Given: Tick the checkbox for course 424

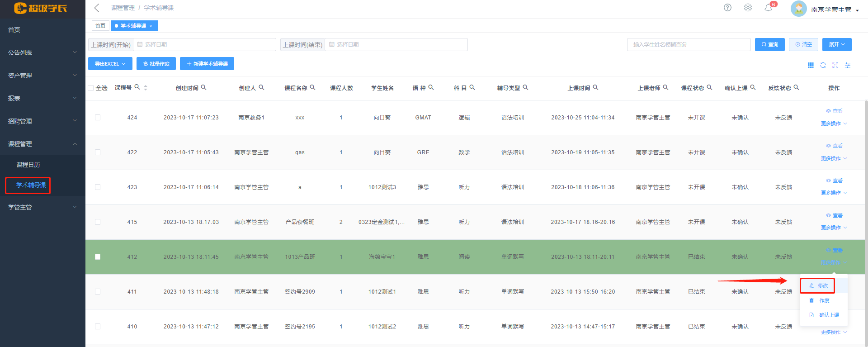Looking at the screenshot, I should click(x=98, y=118).
